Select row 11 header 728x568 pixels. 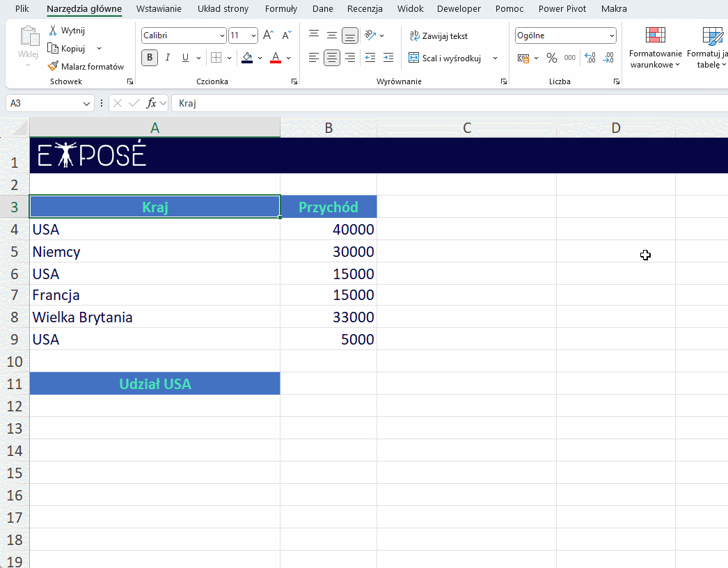[15, 384]
